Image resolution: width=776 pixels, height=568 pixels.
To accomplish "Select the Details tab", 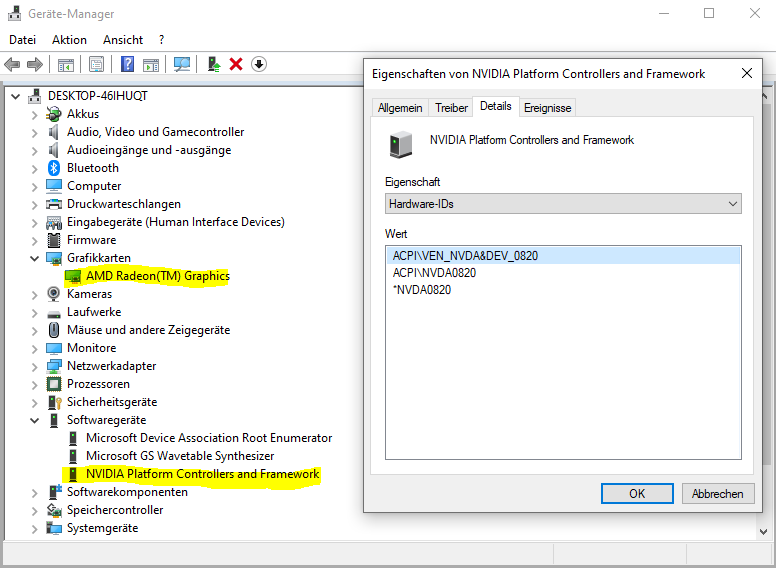I will click(x=495, y=106).
